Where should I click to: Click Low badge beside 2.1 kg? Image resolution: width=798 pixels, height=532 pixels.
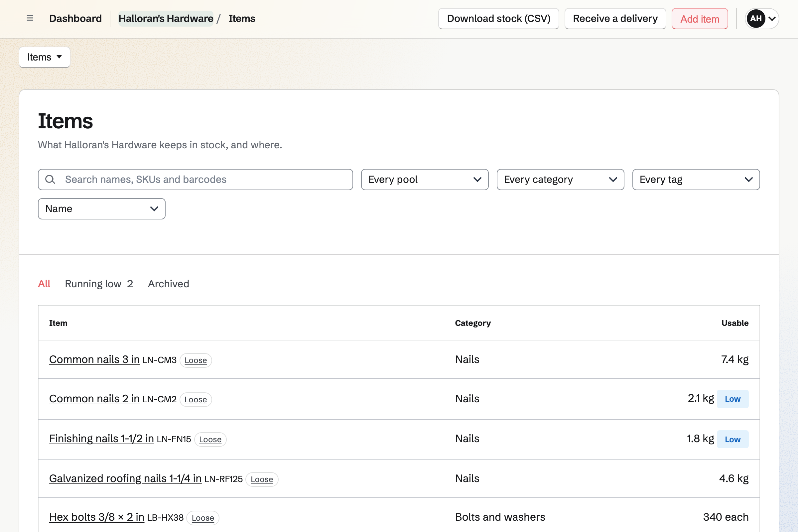732,399
